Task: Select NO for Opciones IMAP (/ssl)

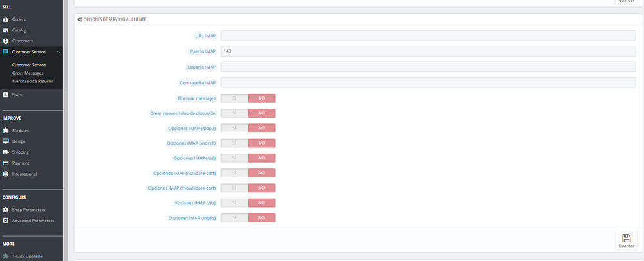Action: coord(261,157)
